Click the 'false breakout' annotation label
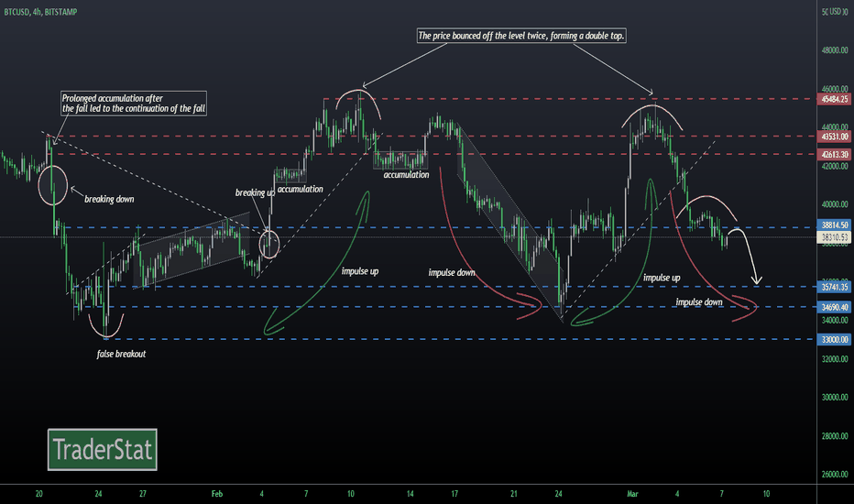854x504 pixels. (121, 354)
